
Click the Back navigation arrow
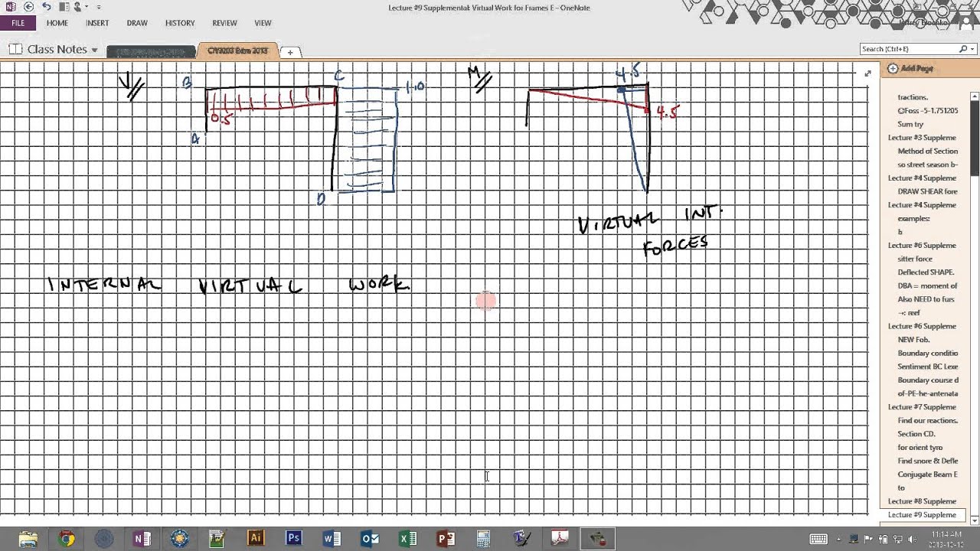click(28, 6)
